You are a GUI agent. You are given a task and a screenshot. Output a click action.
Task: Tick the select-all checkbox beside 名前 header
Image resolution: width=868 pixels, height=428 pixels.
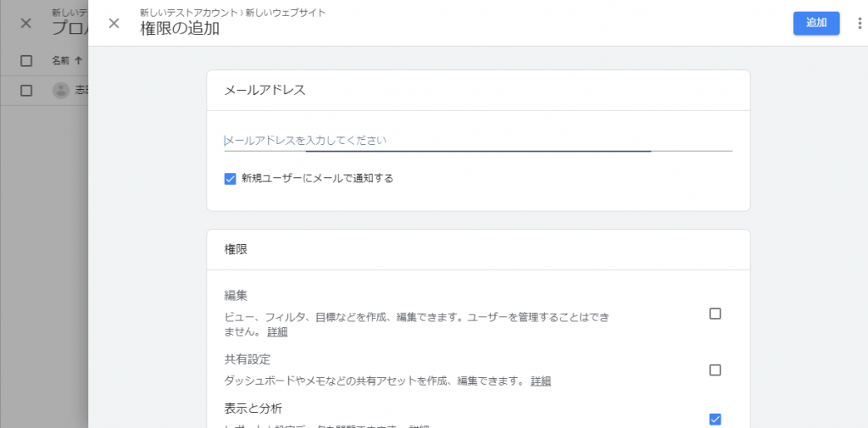pyautogui.click(x=26, y=61)
